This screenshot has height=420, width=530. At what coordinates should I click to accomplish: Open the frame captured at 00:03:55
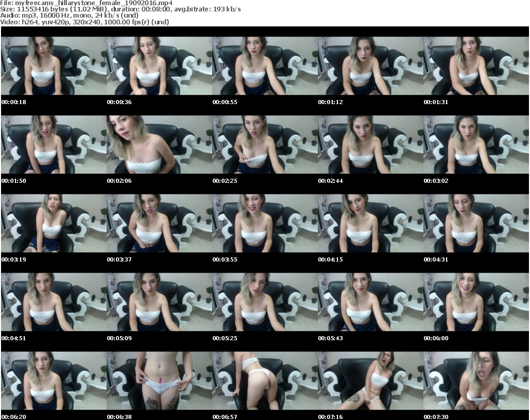(x=264, y=223)
